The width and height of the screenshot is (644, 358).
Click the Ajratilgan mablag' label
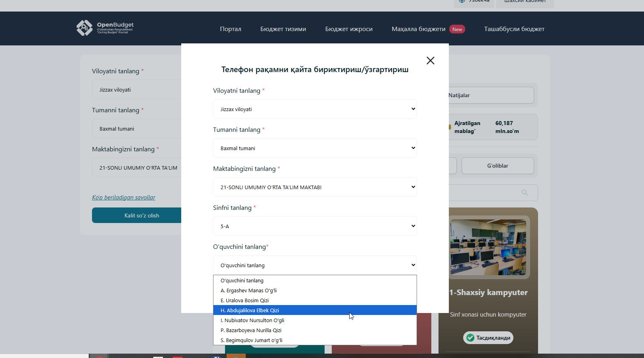pyautogui.click(x=467, y=127)
